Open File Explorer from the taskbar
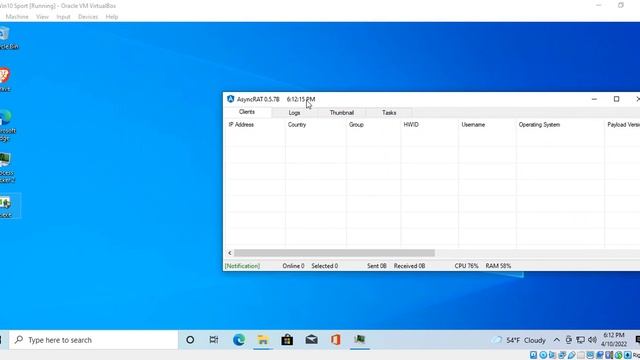Image resolution: width=640 pixels, height=360 pixels. 263,340
